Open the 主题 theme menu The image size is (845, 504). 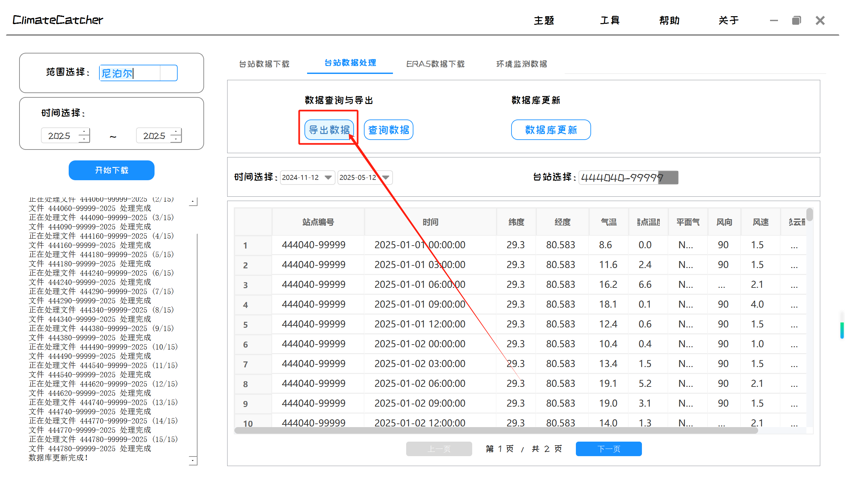544,20
